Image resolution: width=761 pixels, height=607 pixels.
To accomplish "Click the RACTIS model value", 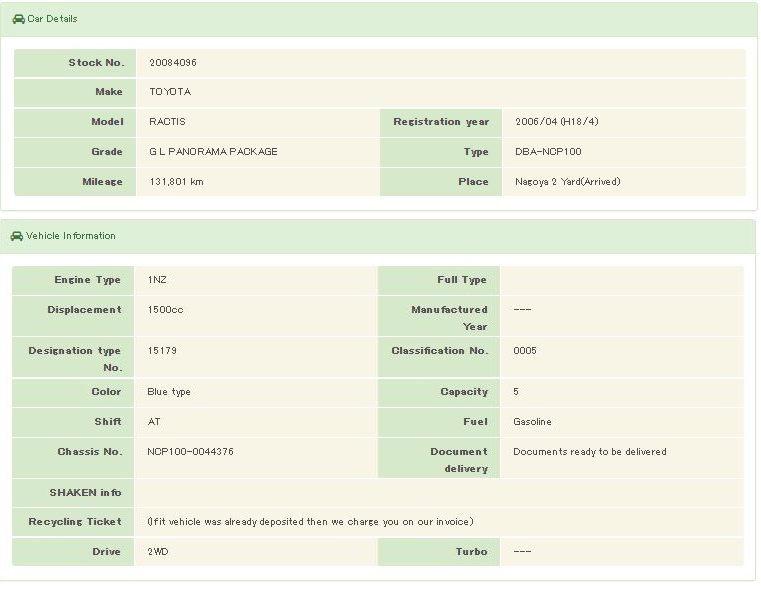I will [x=167, y=122].
